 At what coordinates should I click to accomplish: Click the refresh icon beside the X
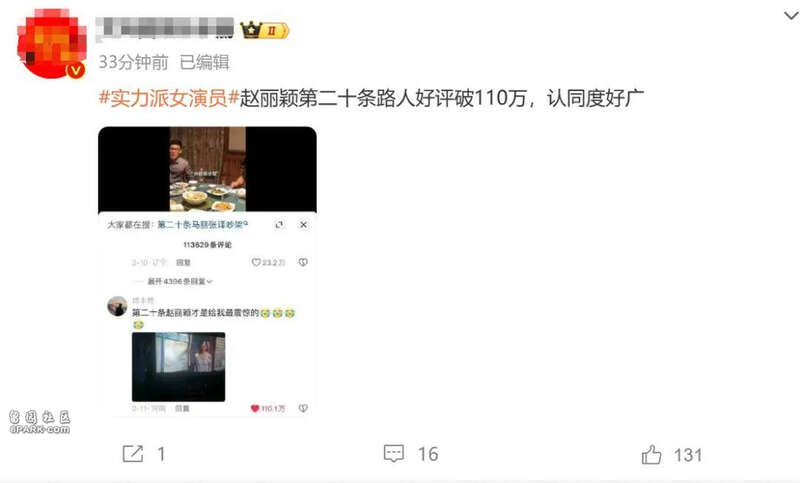click(x=279, y=224)
